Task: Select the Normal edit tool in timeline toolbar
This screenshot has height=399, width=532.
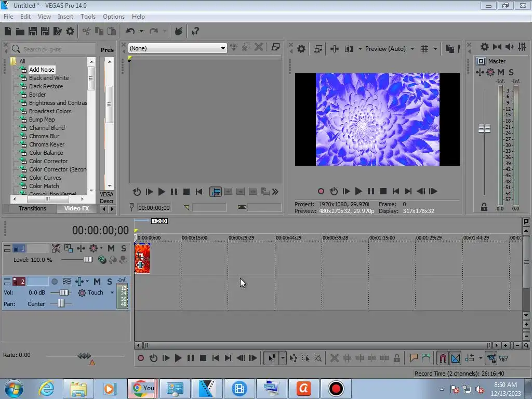Action: (272, 358)
